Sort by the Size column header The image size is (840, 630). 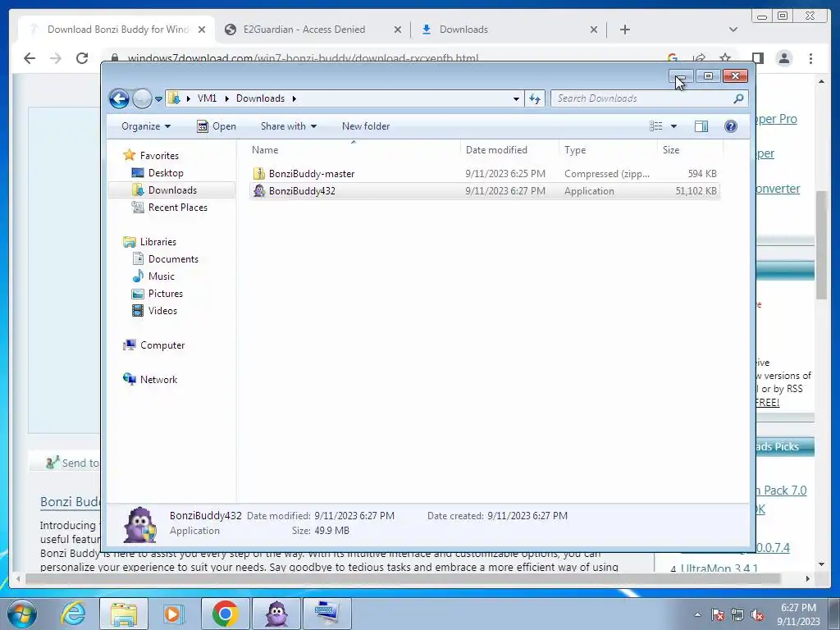(689, 150)
